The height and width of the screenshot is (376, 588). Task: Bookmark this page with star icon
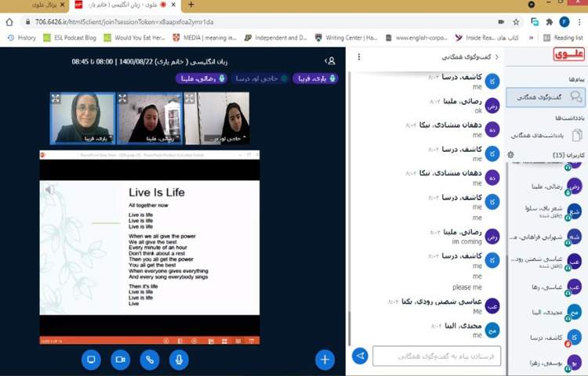tap(516, 21)
